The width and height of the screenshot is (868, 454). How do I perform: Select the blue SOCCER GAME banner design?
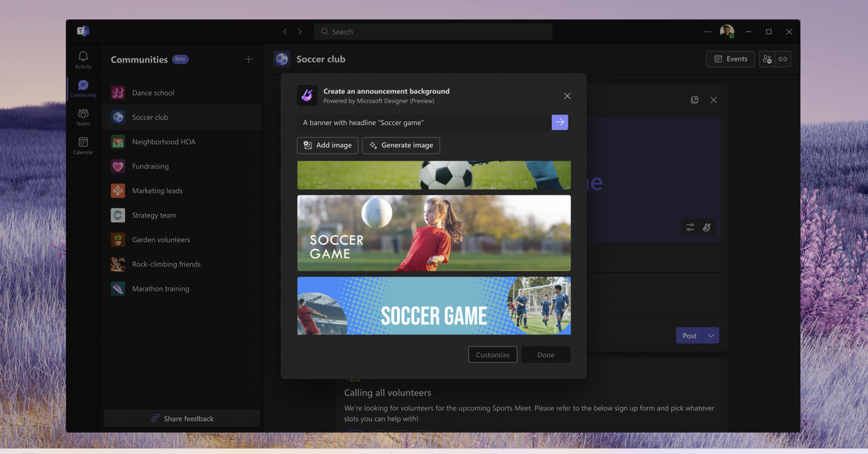point(433,306)
